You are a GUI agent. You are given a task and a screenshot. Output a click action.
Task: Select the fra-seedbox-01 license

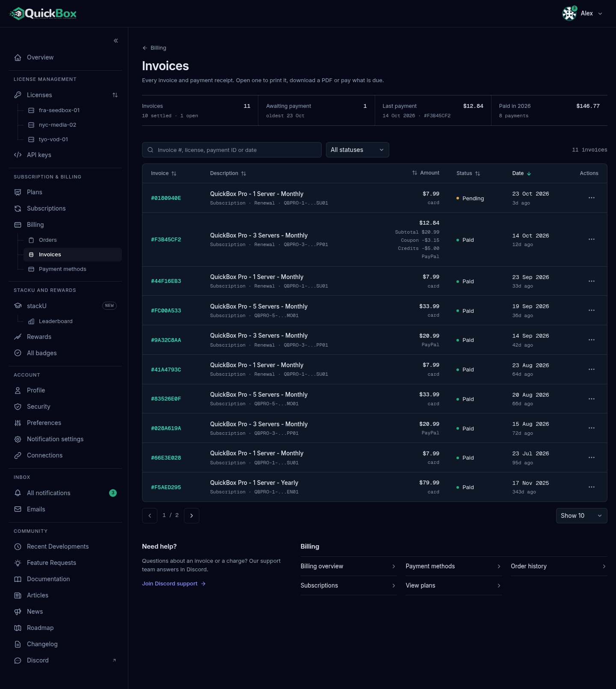73,110
